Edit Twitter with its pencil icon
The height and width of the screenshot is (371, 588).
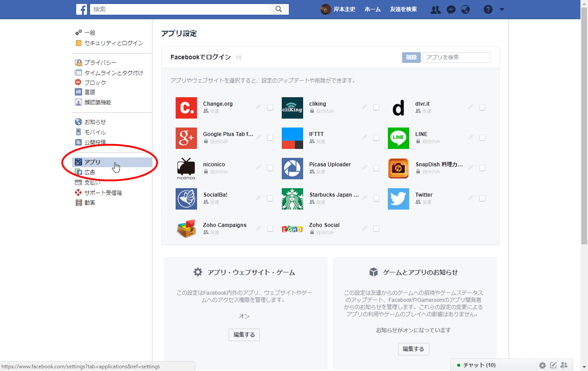click(x=471, y=198)
